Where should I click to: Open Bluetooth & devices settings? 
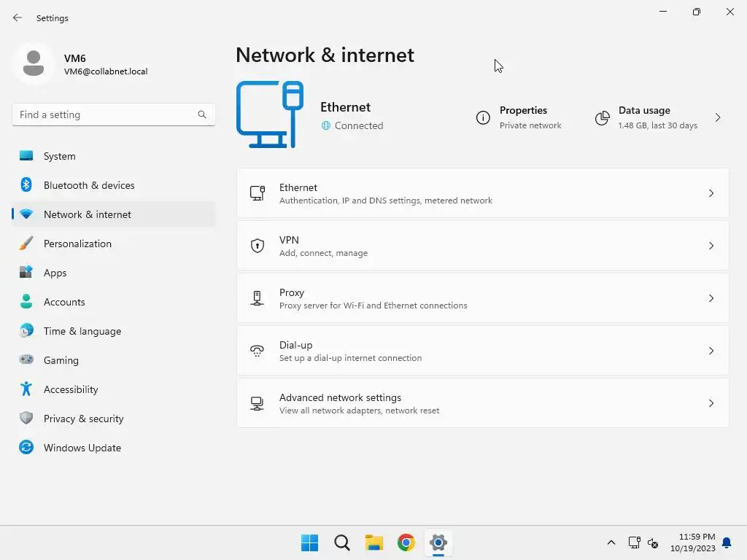click(89, 185)
